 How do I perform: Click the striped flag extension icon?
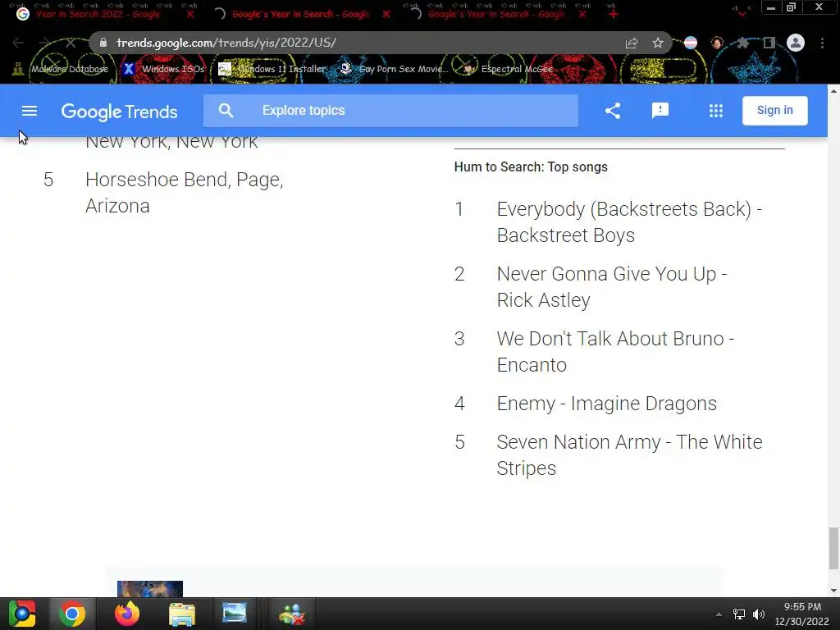691,43
